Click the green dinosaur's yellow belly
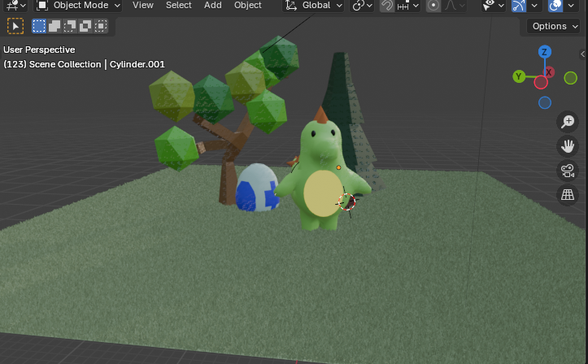 pyautogui.click(x=321, y=194)
